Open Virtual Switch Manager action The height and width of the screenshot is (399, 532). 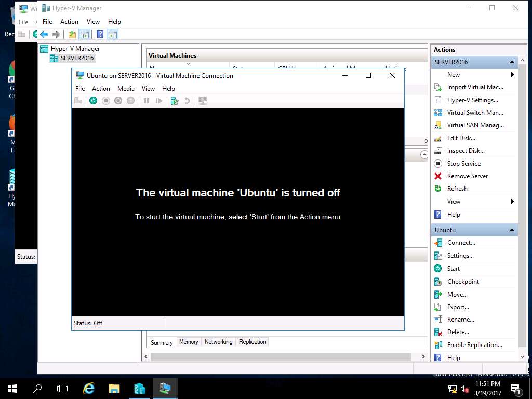point(475,113)
